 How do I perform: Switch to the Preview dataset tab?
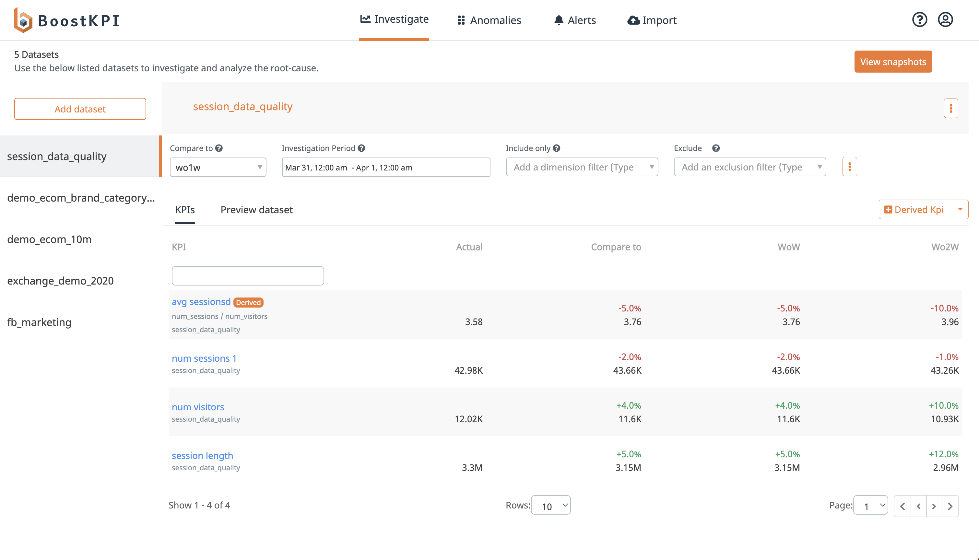256,210
